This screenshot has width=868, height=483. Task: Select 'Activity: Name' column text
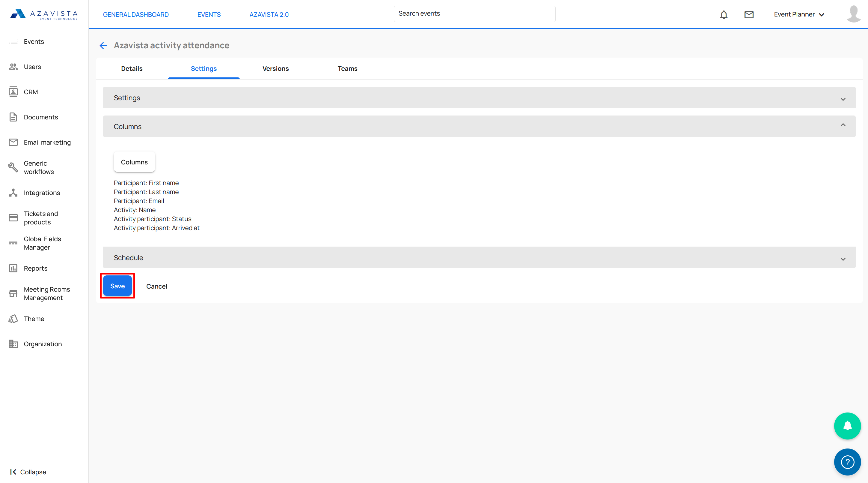pyautogui.click(x=135, y=210)
